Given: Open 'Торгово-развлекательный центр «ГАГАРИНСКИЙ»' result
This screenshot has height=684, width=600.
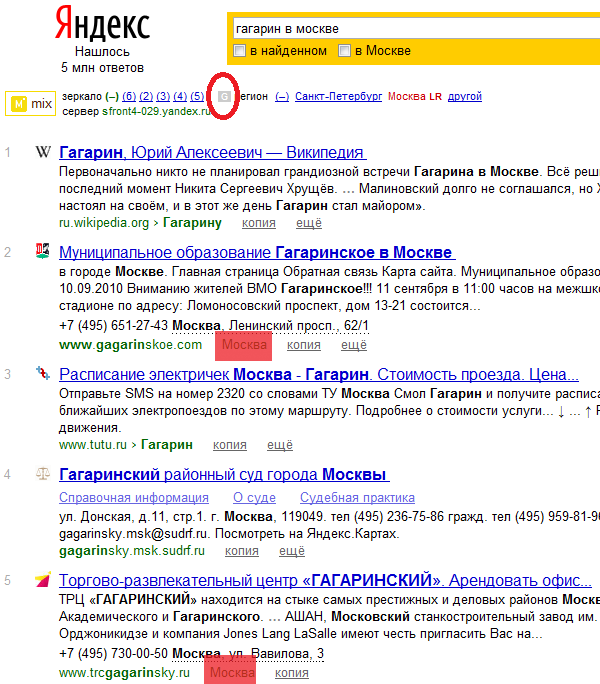Looking at the screenshot, I should [x=326, y=580].
